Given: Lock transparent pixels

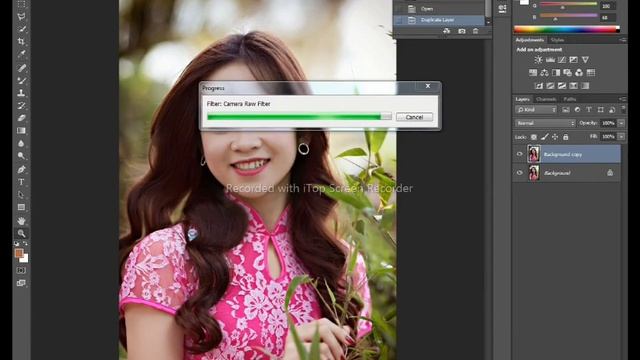Looking at the screenshot, I should [x=534, y=137].
